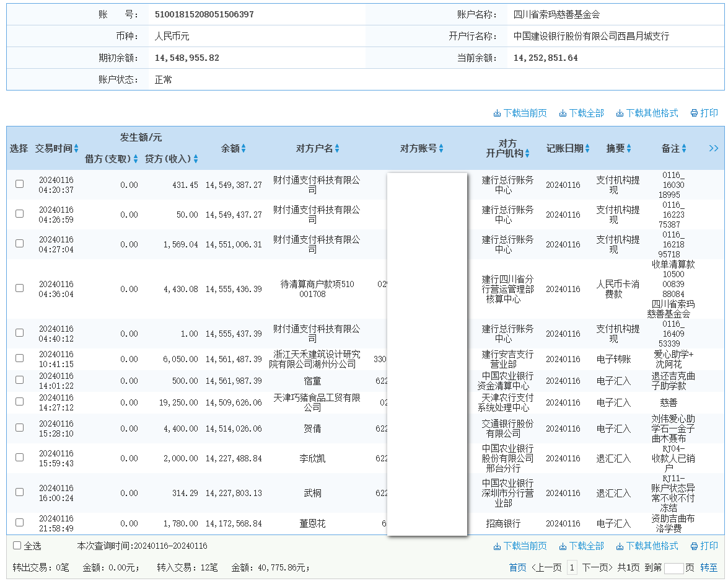Sort by 记账日期 column arrows
The width and height of the screenshot is (728, 581).
point(587,148)
